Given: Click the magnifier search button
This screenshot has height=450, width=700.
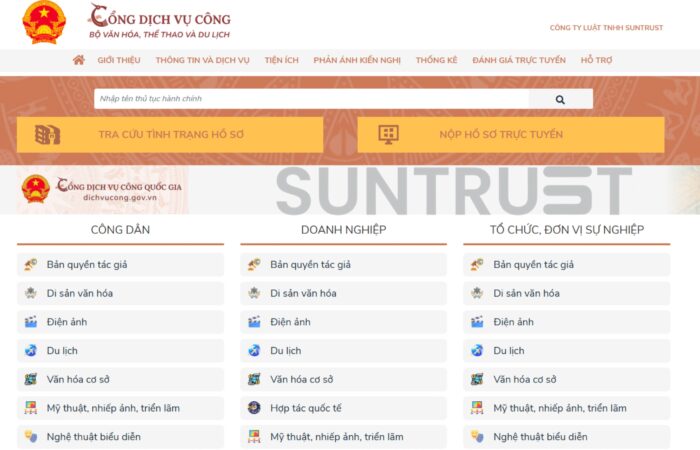Looking at the screenshot, I should (x=560, y=99).
